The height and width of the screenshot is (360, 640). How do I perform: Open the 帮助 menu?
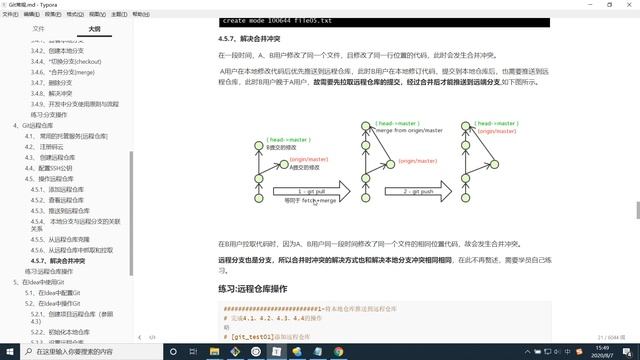click(141, 14)
